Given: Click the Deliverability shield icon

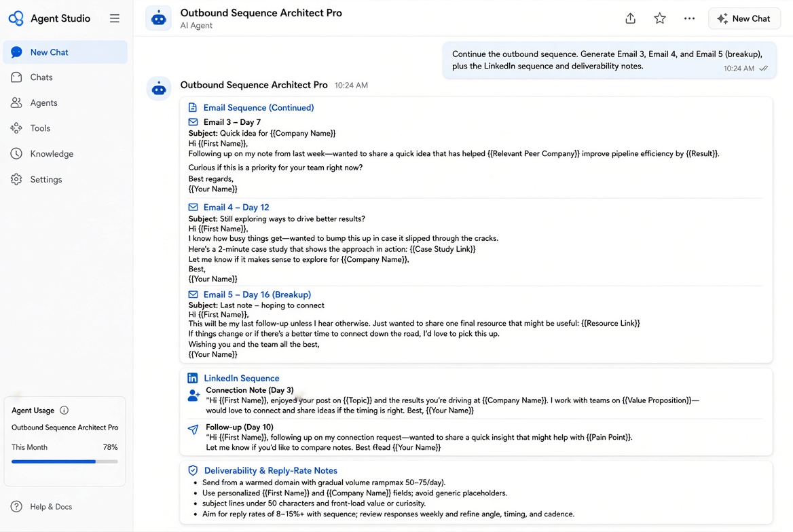Looking at the screenshot, I should (x=193, y=470).
